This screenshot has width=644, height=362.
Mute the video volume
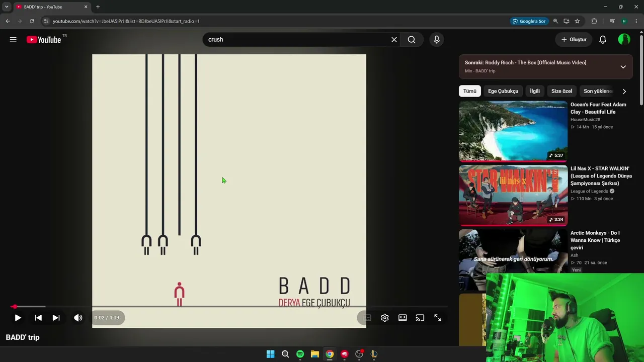click(x=78, y=318)
